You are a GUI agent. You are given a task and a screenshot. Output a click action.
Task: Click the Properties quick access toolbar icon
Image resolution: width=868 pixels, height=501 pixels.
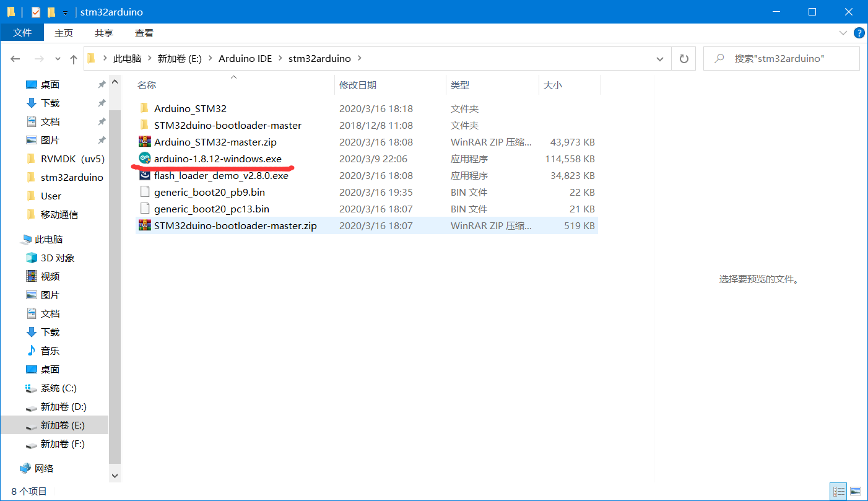[35, 12]
